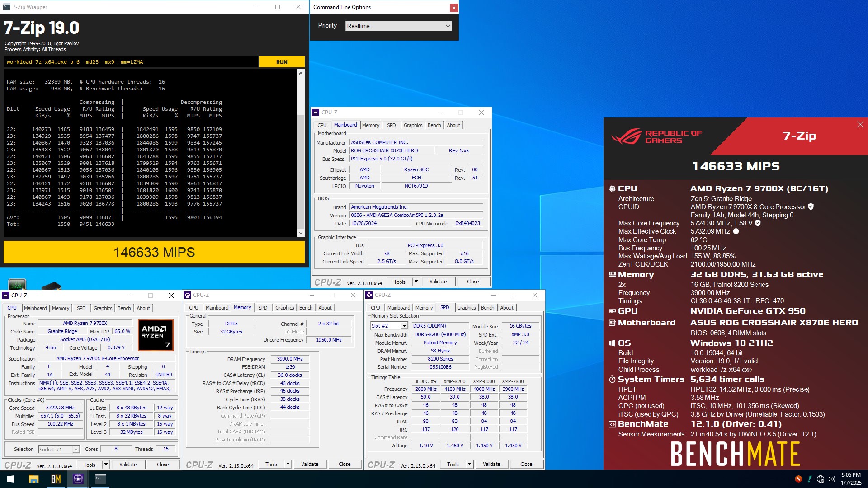
Task: Click Close button in the CPU tab CPU-Z window
Action: pyautogui.click(x=163, y=465)
